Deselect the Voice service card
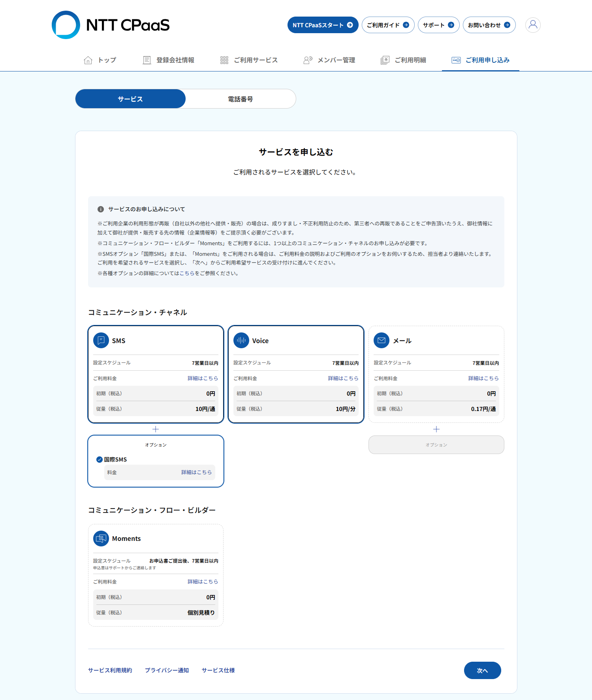592x700 pixels. coord(296,374)
